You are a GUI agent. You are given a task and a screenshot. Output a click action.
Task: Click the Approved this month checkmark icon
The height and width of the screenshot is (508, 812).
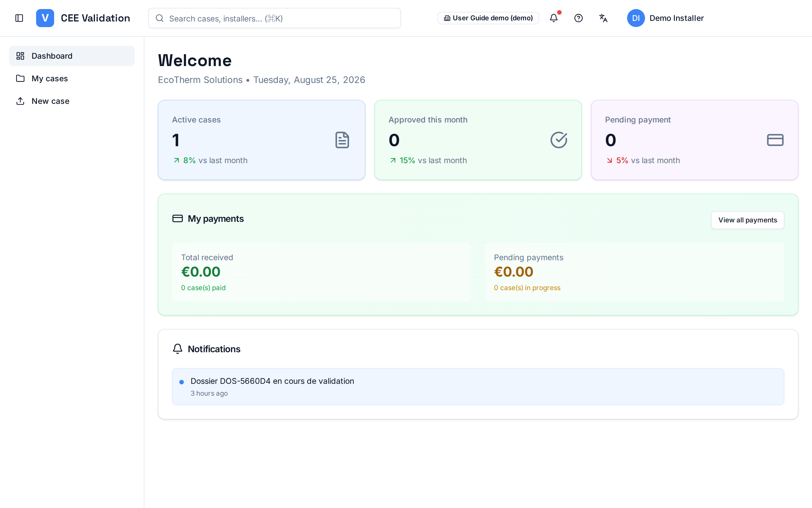[559, 140]
